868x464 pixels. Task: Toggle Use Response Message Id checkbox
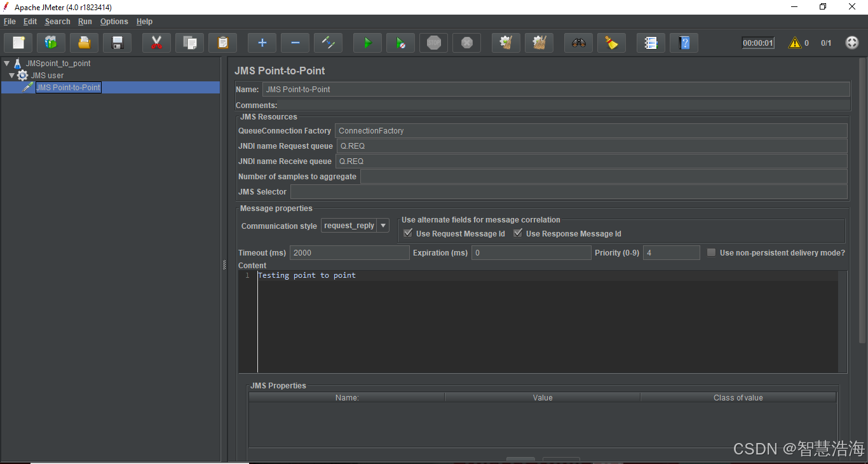coord(518,233)
